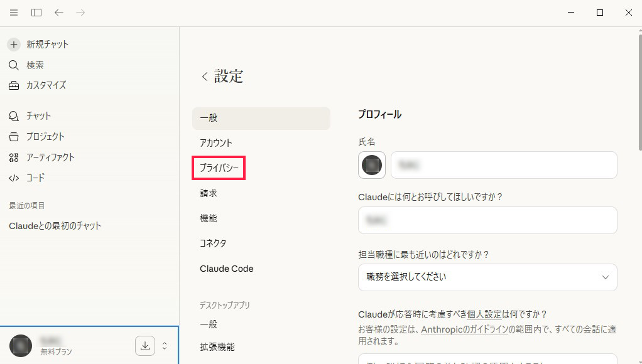Open the コード section in sidebar
Screen dimensions: 642x364
pyautogui.click(x=35, y=178)
